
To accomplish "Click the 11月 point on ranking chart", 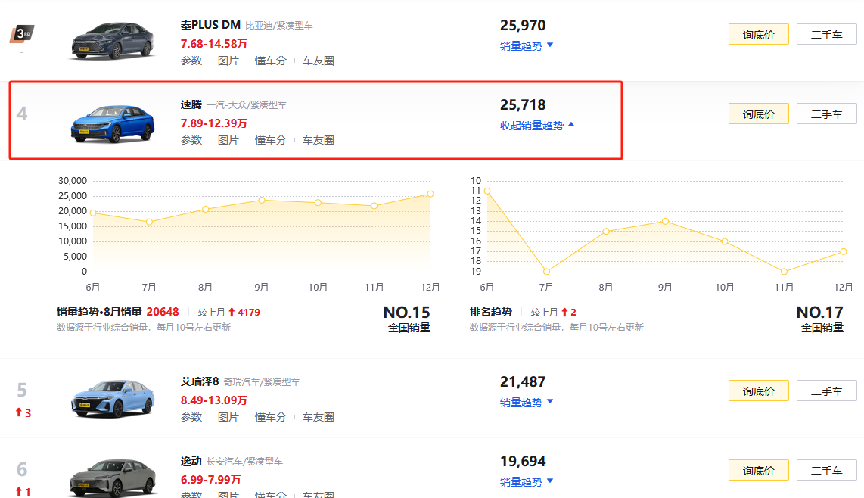I will 785,272.
